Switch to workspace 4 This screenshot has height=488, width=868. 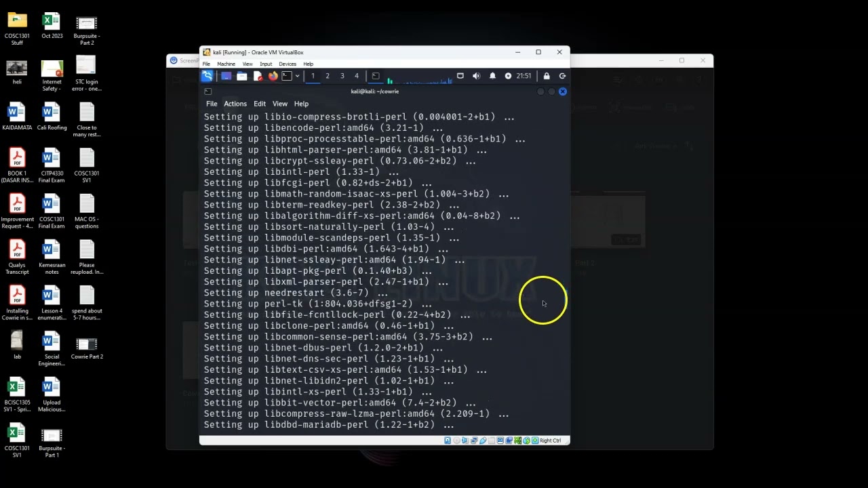(356, 76)
